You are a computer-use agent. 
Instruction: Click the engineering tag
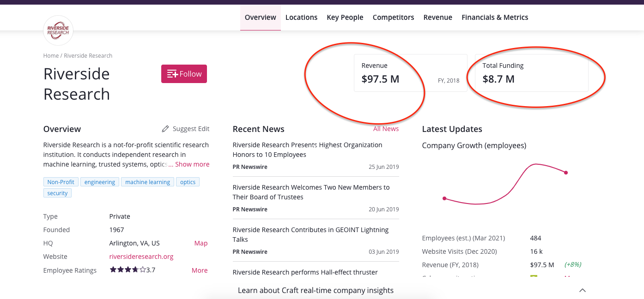[100, 182]
